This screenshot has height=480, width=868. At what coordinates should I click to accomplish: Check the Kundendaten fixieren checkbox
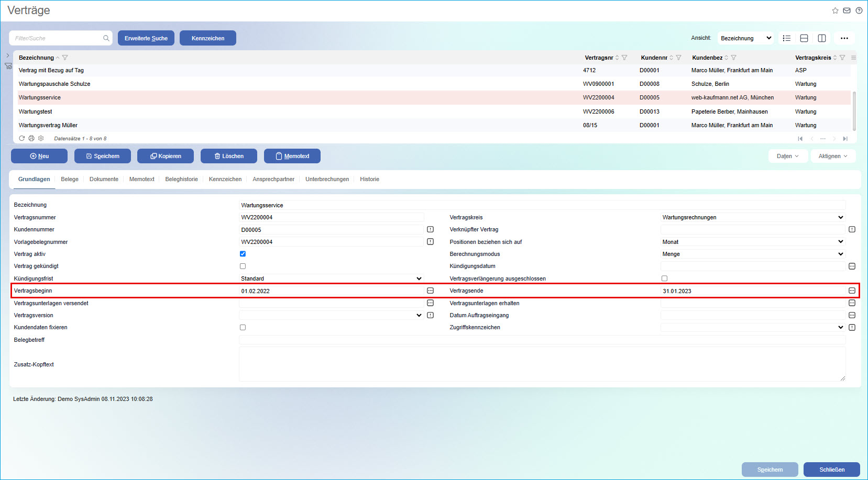[243, 327]
